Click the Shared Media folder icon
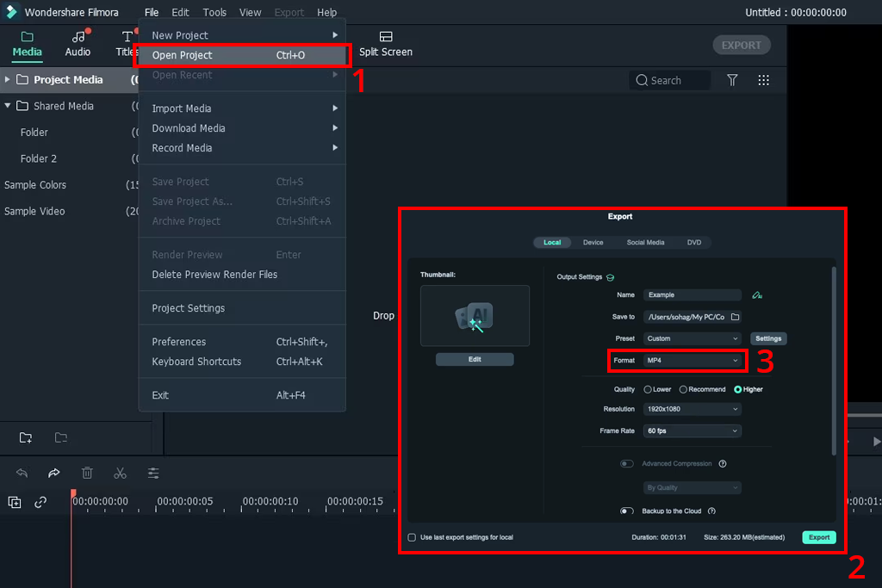The height and width of the screenshot is (588, 882). (x=22, y=106)
